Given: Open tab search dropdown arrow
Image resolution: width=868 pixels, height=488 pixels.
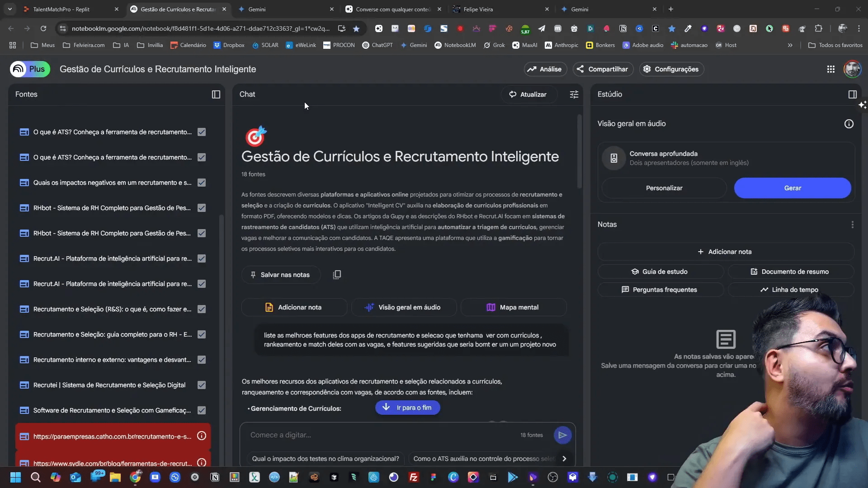Looking at the screenshot, I should click(10, 9).
